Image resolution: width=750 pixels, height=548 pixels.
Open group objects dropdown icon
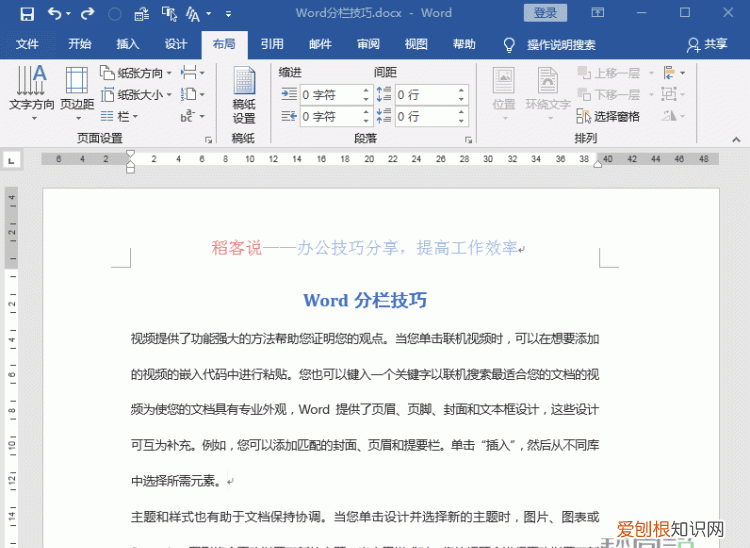673,94
